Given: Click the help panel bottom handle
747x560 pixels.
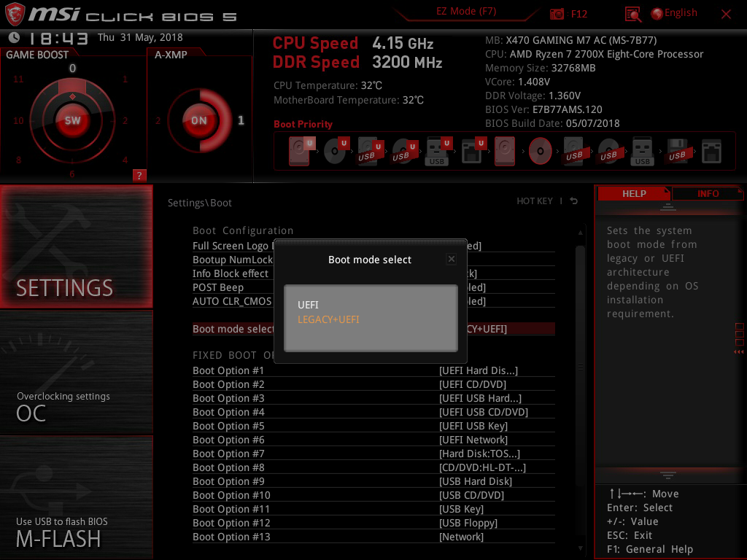Looking at the screenshot, I should 667,475.
